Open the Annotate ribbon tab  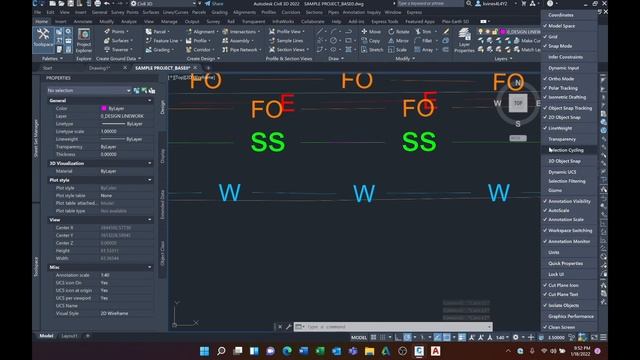[x=82, y=21]
